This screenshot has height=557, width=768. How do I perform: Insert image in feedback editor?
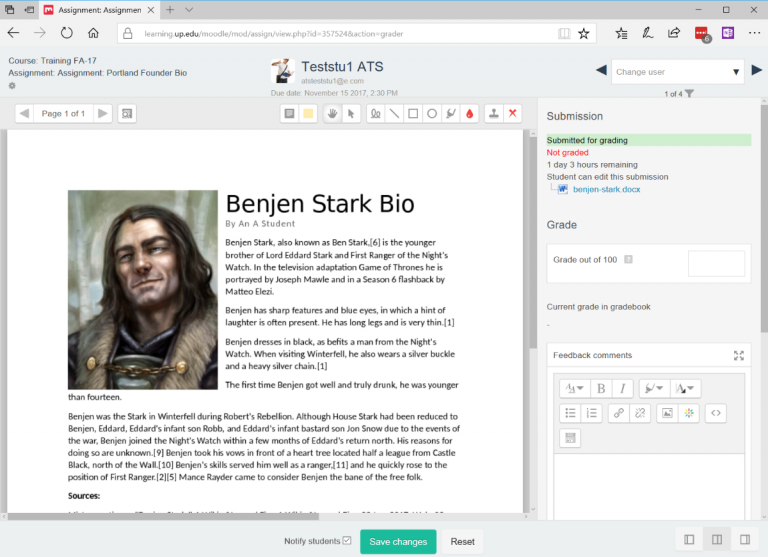click(668, 413)
